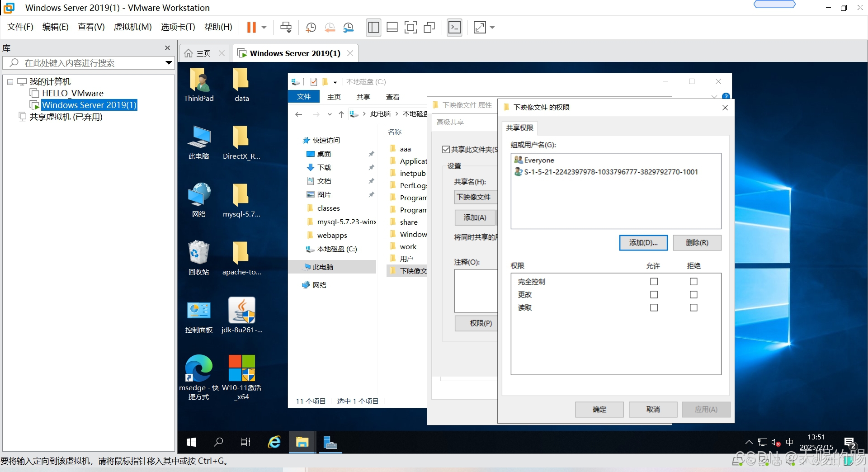Show hidden tray icons chevron
The image size is (868, 472).
(749, 442)
